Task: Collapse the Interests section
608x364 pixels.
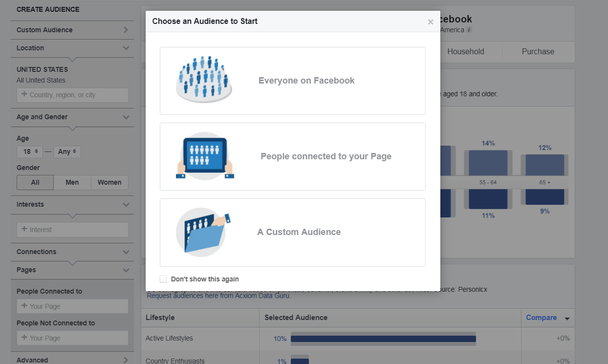Action: (72, 204)
